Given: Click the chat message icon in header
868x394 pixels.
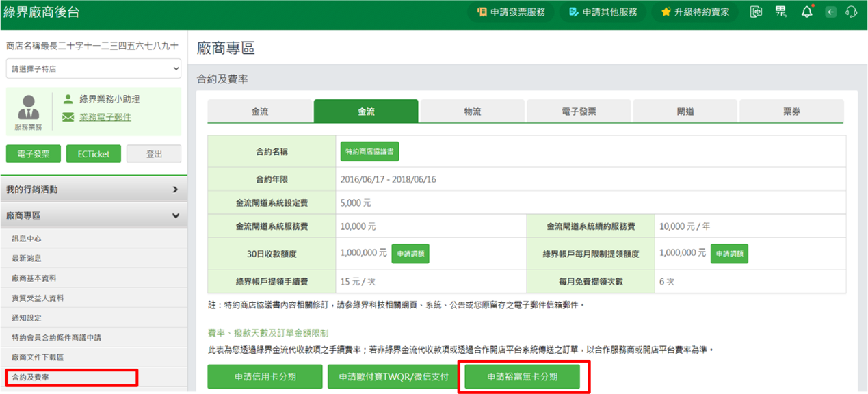Looking at the screenshot, I should (x=756, y=12).
